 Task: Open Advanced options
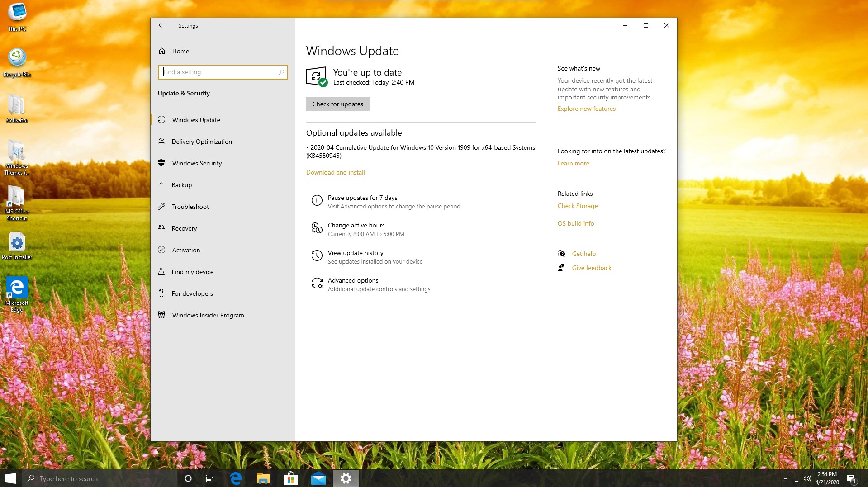pyautogui.click(x=353, y=280)
